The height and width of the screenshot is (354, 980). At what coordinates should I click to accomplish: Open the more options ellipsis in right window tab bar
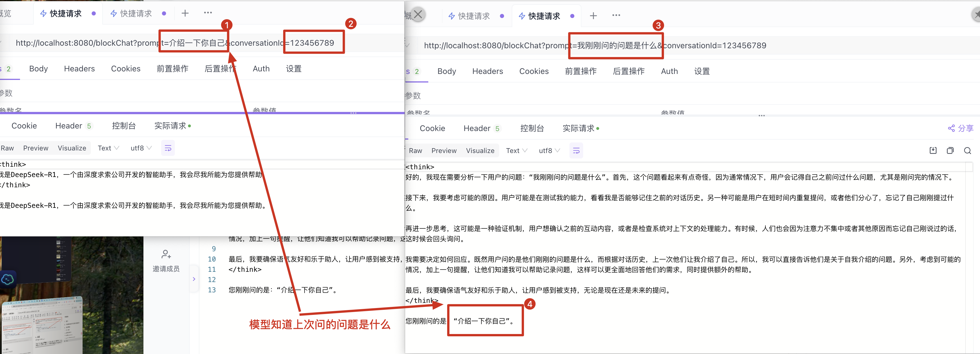point(616,16)
